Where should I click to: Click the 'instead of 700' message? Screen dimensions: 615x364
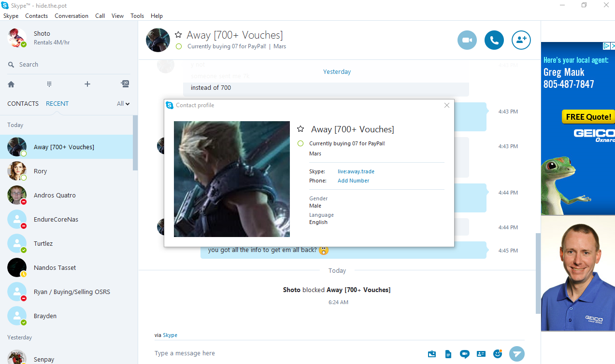tap(211, 87)
